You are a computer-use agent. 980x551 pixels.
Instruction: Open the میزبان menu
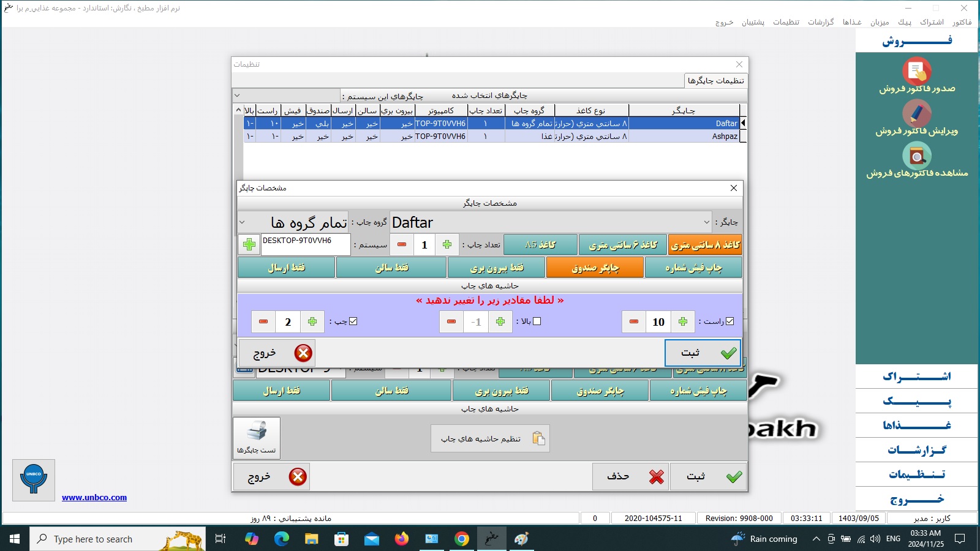[880, 22]
